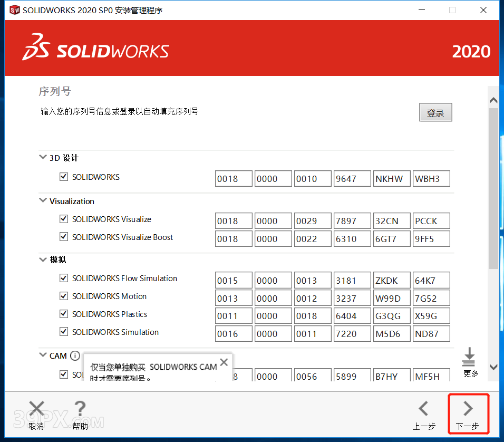Screen dimensions: 504x442
Task: Close the SOLIDWORKS CAM tooltip popup
Action: point(224,362)
